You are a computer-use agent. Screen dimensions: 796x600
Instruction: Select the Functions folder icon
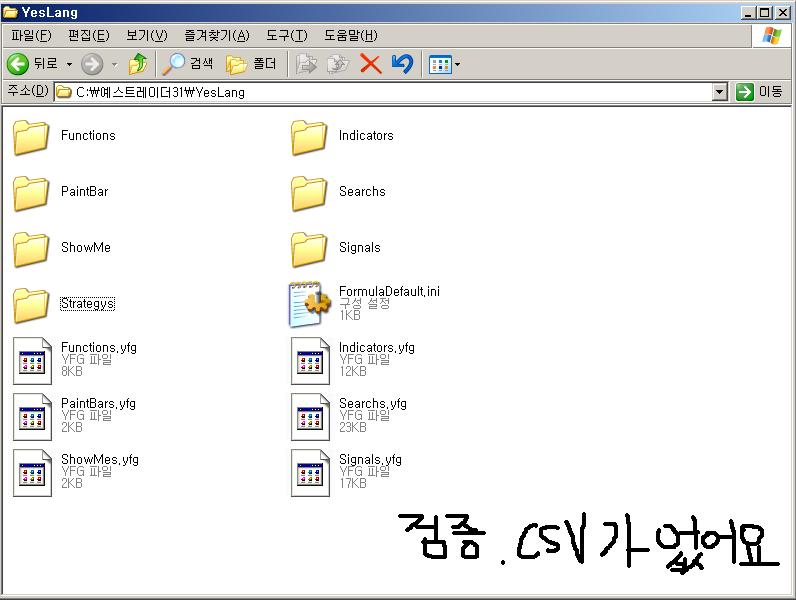(x=31, y=137)
